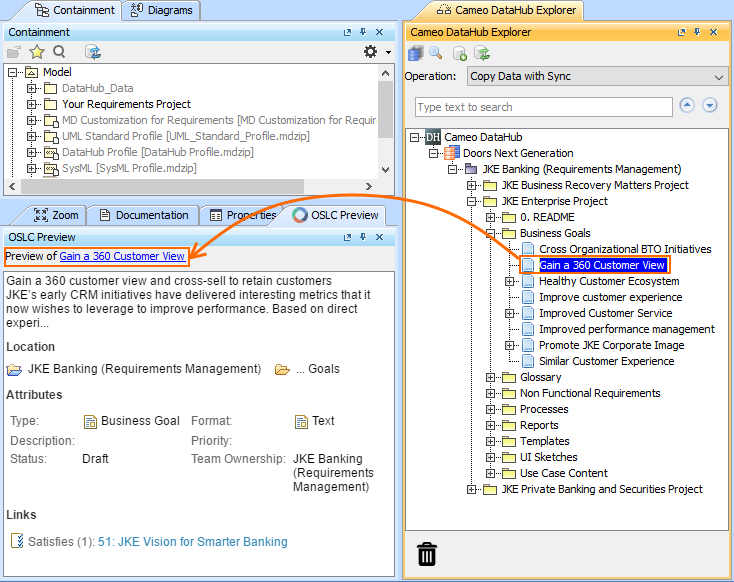
Task: Select the OSLC Preview tab
Action: [x=335, y=215]
